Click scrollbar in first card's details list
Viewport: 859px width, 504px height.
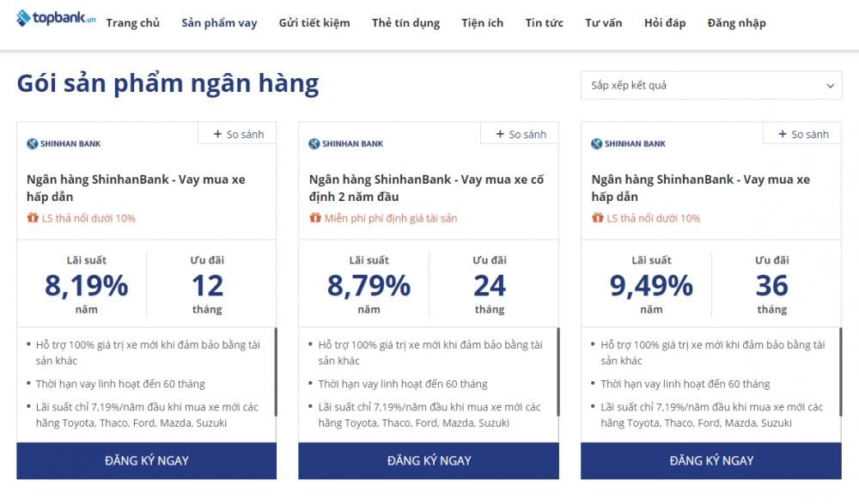[276, 372]
